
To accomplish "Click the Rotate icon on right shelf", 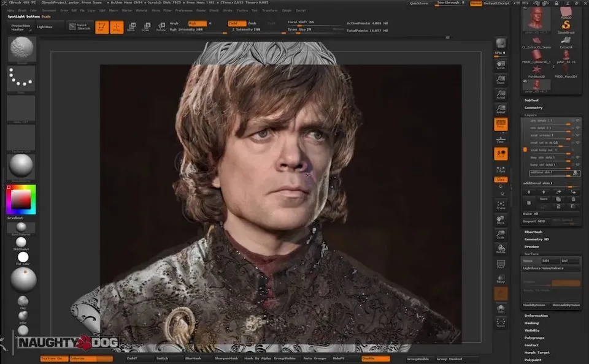I will click(x=501, y=249).
